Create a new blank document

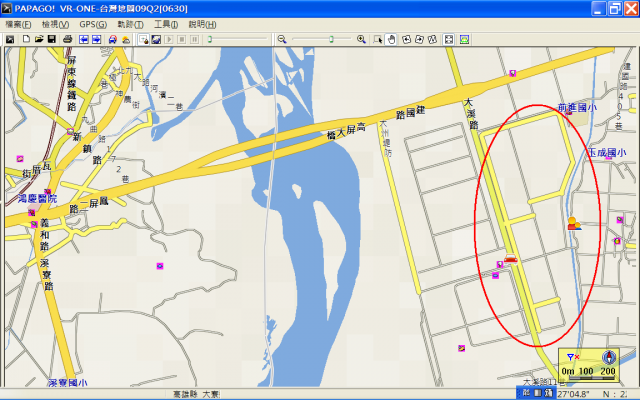[x=26, y=39]
